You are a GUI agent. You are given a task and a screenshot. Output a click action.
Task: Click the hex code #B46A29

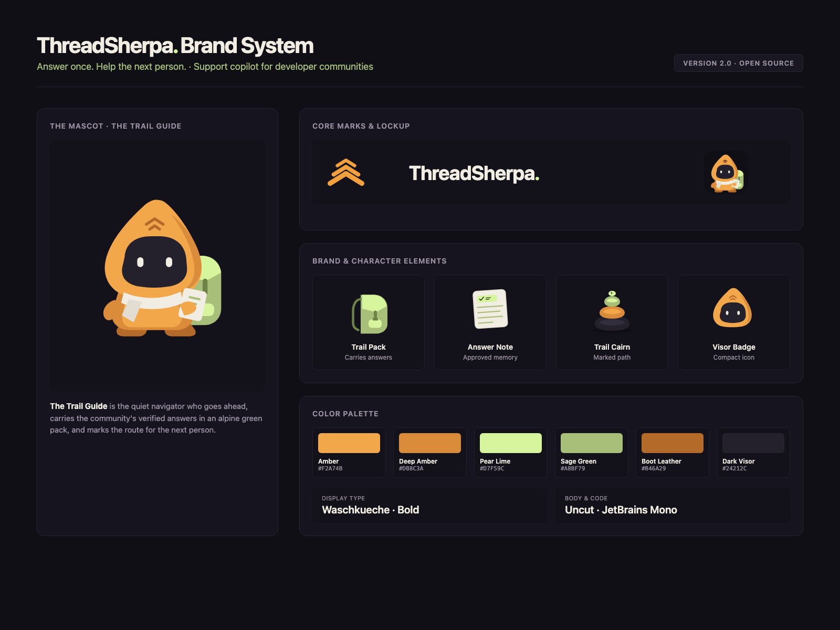(x=654, y=468)
